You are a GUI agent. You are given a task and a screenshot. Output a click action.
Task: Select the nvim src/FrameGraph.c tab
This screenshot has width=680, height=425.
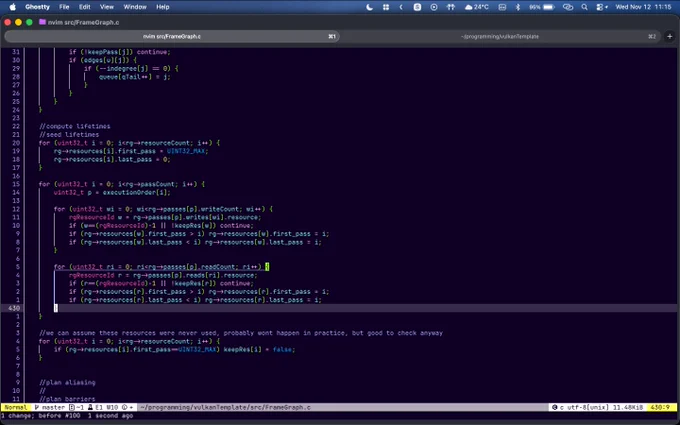coord(172,36)
